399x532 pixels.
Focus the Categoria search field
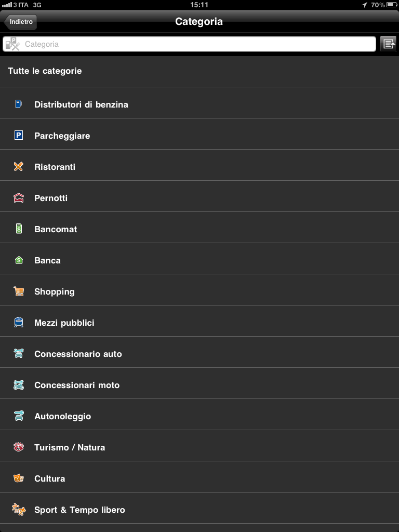coord(189,44)
